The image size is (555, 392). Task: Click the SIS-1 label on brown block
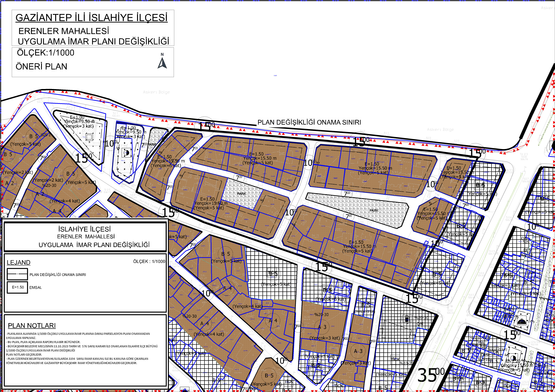[x=46, y=135]
